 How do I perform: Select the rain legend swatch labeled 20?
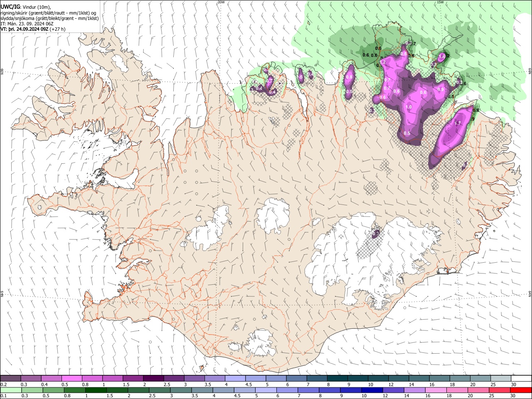(x=478, y=390)
